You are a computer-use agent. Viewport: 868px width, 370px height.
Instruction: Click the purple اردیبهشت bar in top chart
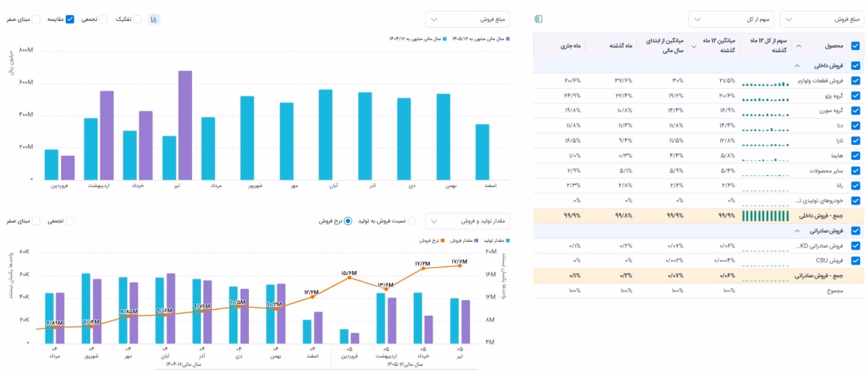(x=106, y=135)
